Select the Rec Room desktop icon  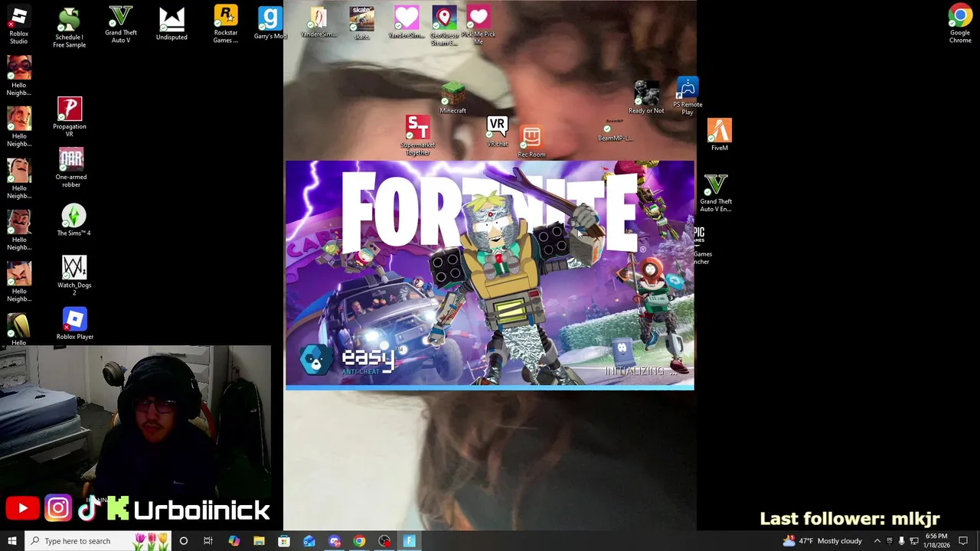(x=531, y=142)
